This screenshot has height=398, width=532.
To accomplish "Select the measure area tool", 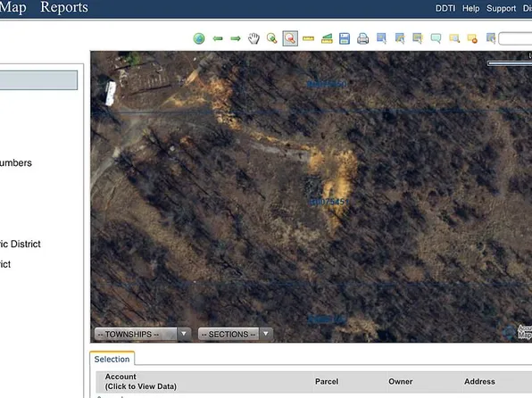I will 327,38.
